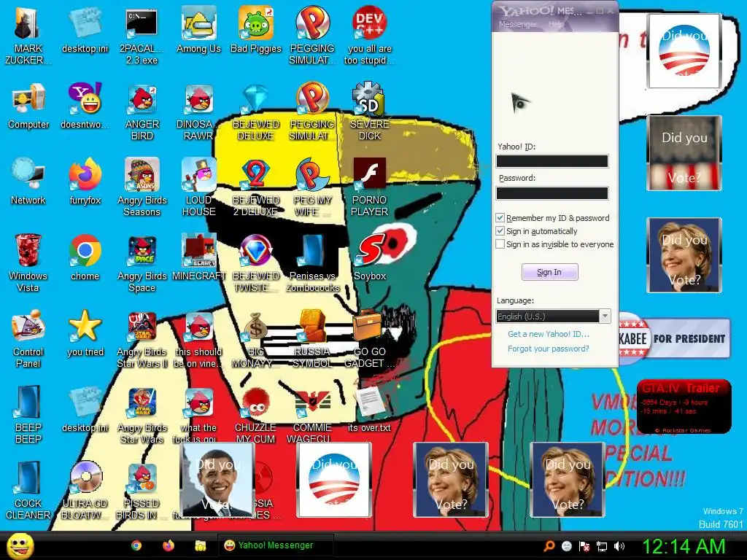Click the Computer desktop icon
Image resolution: width=747 pixels, height=560 pixels.
point(28,106)
